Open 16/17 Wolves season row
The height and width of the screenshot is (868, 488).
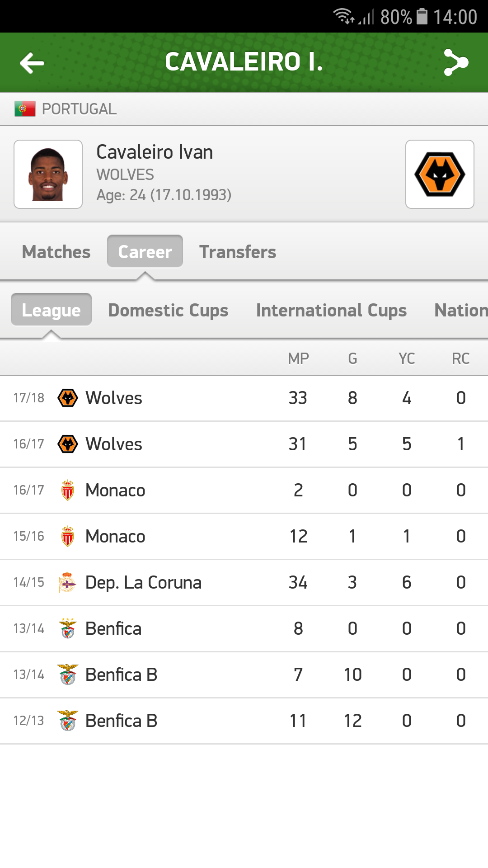pos(244,444)
